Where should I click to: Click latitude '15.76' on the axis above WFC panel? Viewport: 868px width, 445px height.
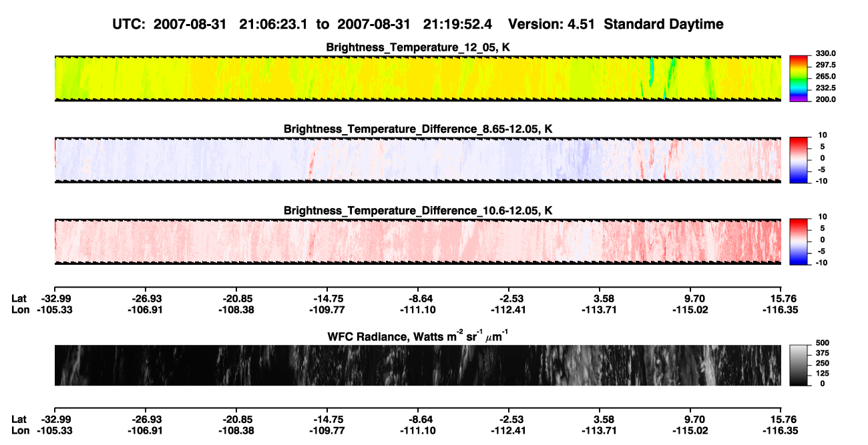(781, 298)
